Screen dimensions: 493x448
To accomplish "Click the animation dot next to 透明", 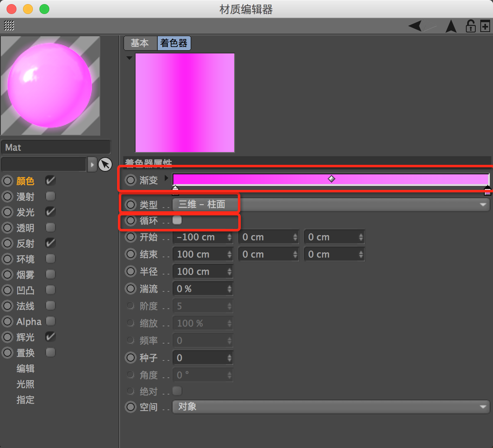I will click(7, 228).
